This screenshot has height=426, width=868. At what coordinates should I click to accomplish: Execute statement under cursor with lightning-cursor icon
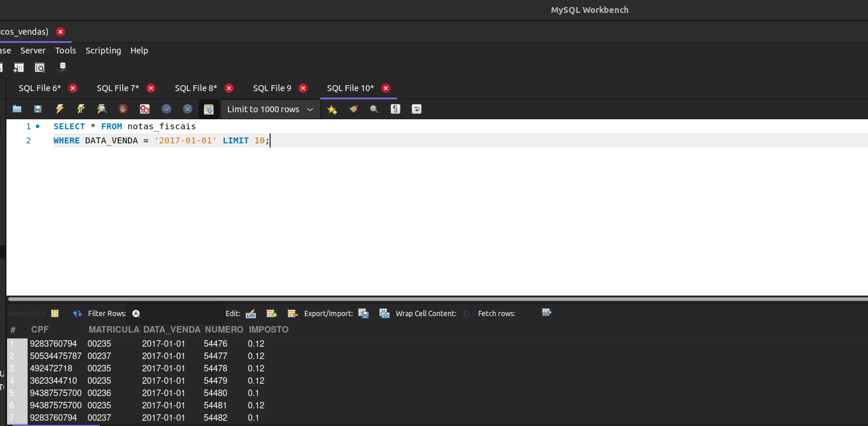pyautogui.click(x=80, y=109)
